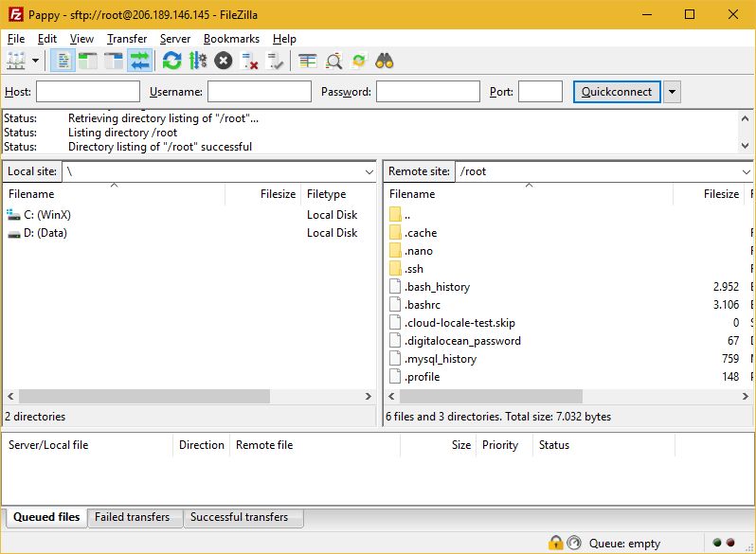Screen dimensions: 756x554
Task: Switch to Queued files tab
Action: pyautogui.click(x=46, y=517)
